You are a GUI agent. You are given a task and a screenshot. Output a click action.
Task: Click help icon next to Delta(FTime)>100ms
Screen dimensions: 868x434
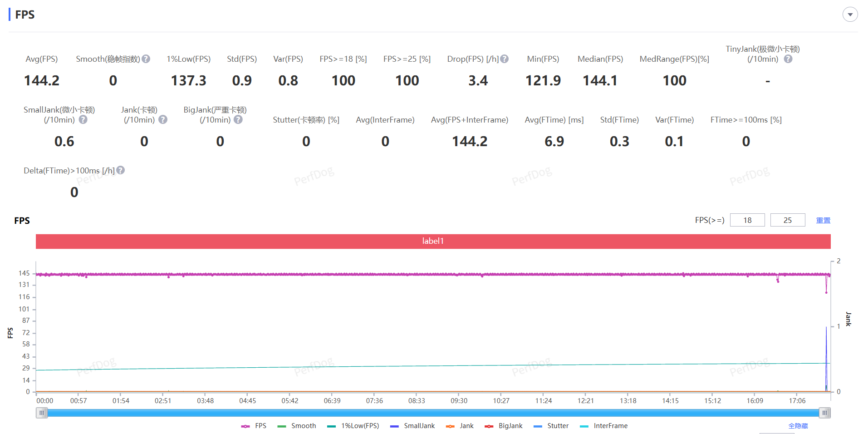(x=120, y=170)
